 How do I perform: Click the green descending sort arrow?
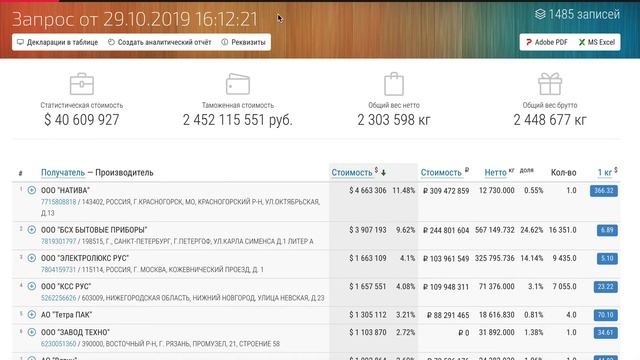(x=383, y=173)
